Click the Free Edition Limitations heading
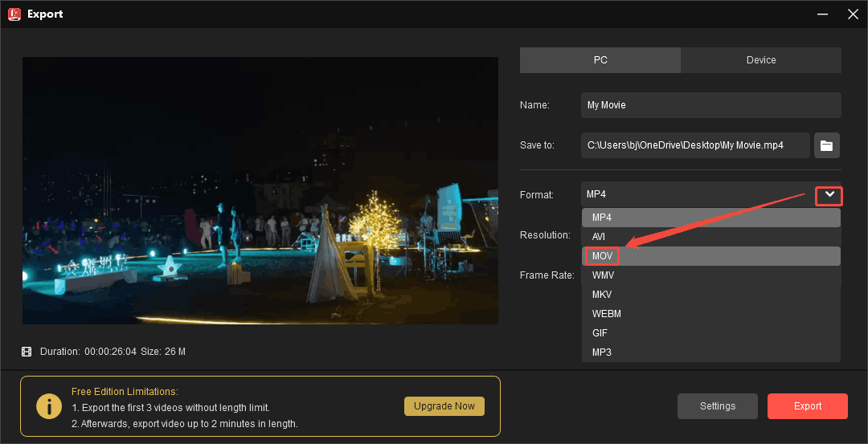Viewport: 868px width, 444px height. click(x=125, y=392)
